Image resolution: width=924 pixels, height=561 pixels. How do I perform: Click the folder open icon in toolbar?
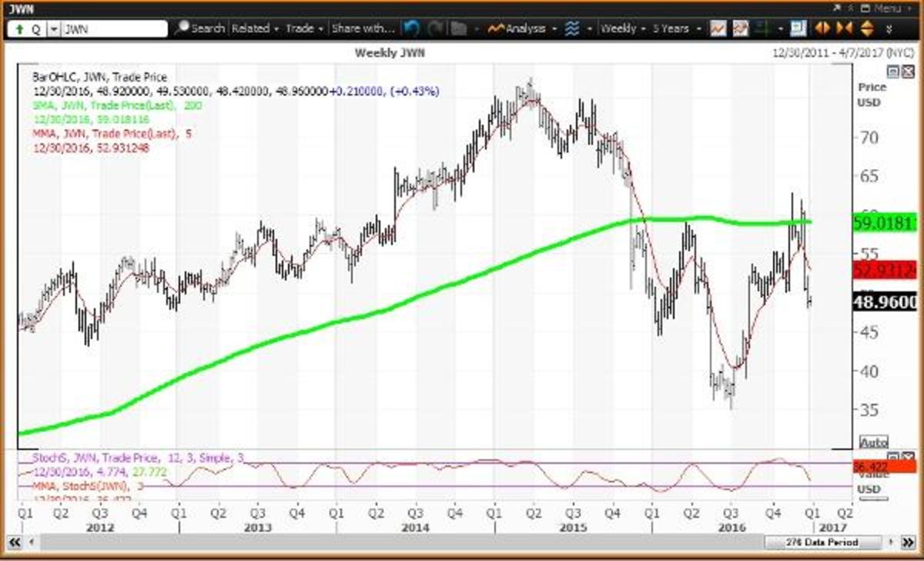[459, 29]
